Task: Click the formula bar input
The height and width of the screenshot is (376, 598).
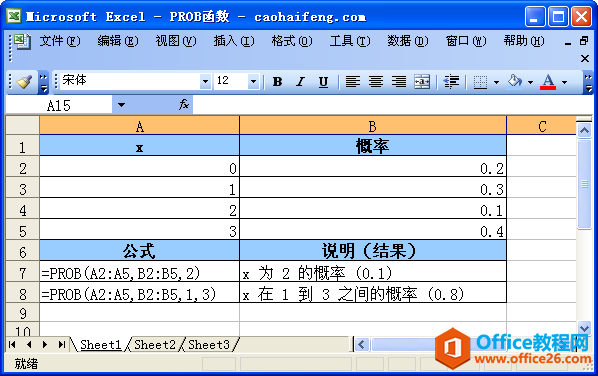Action: tap(393, 105)
